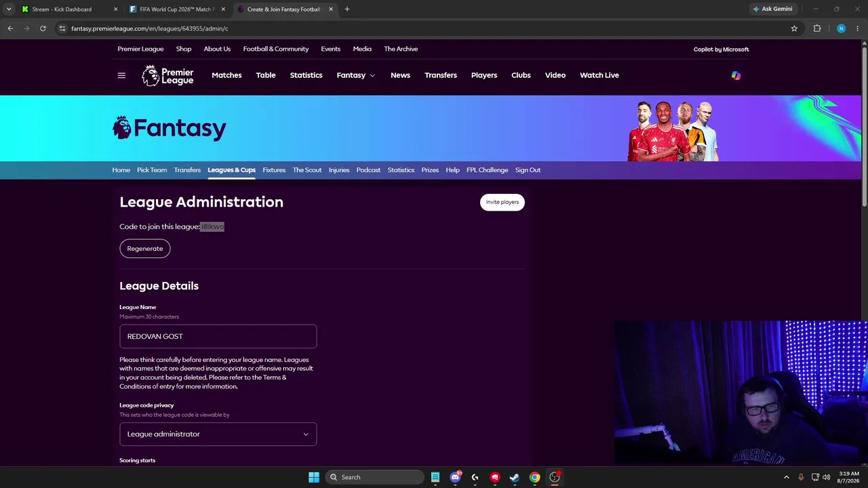
Task: Open the Injuries tab
Action: click(339, 170)
